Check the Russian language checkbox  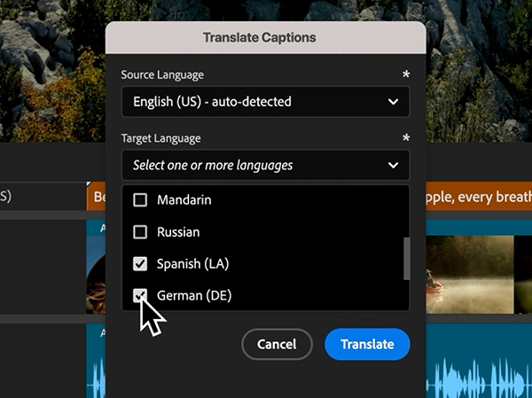139,232
